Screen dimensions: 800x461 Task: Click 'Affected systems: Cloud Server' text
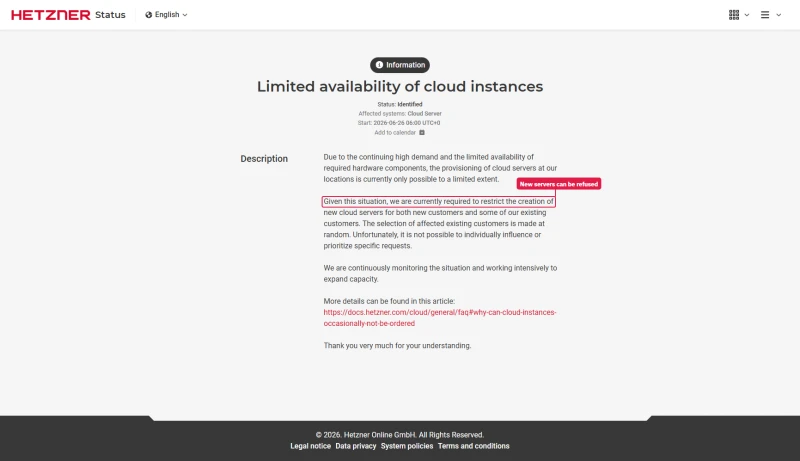[x=400, y=114]
